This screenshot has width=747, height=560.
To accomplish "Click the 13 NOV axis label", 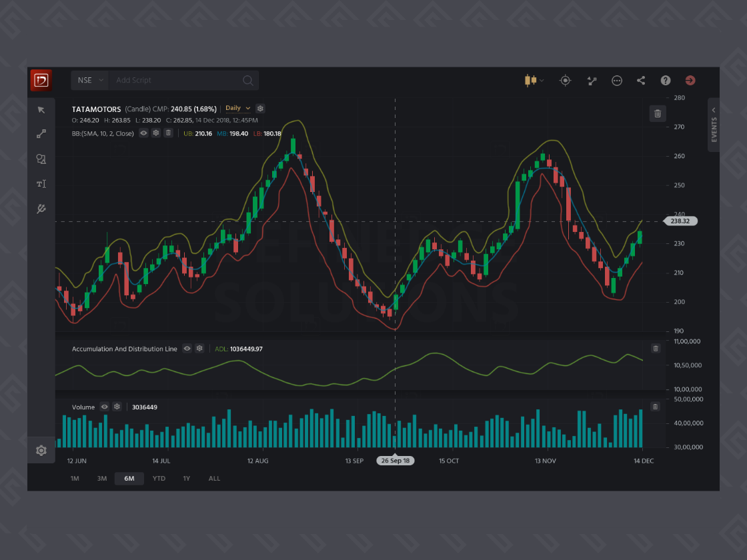I will tap(546, 461).
